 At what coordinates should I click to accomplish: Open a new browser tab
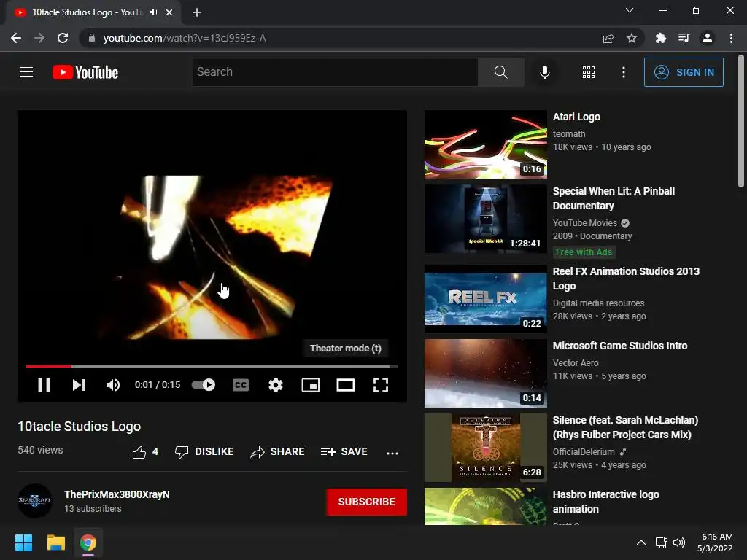tap(197, 12)
